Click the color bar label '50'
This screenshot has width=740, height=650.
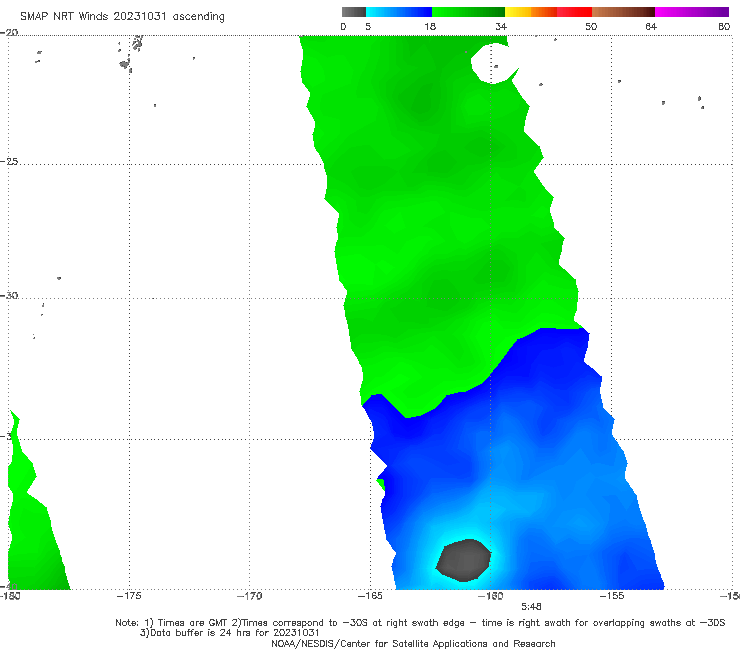(591, 26)
